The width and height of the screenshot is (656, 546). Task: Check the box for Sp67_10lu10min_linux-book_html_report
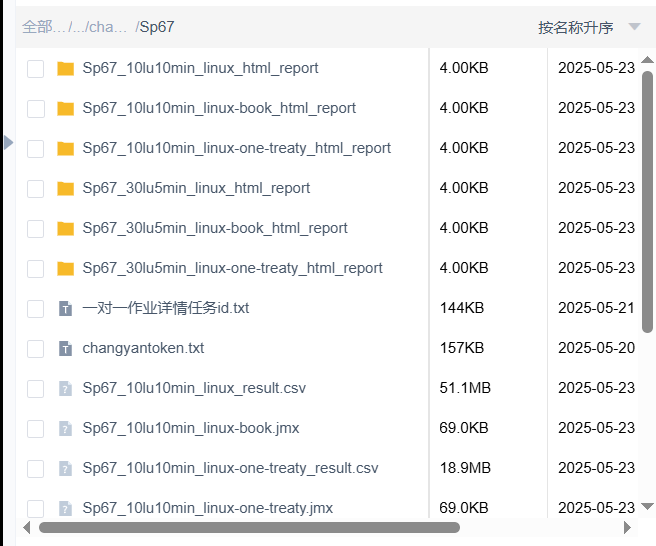(36, 109)
